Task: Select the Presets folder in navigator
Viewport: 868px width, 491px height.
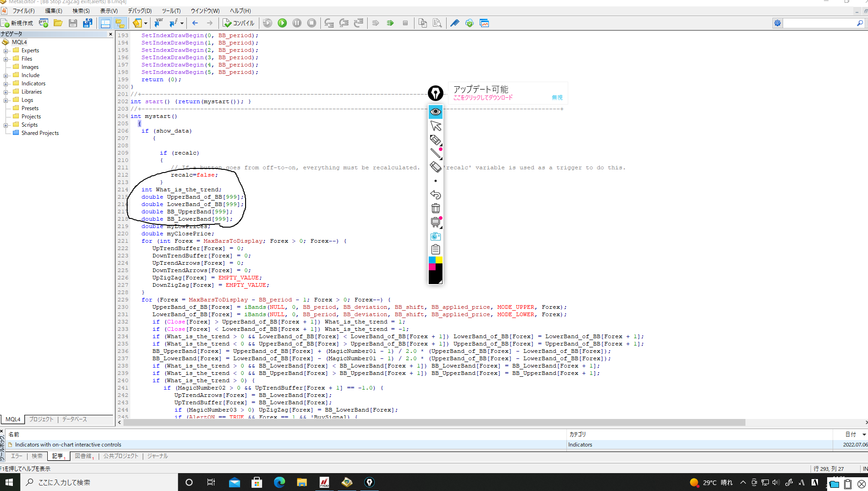Action: 30,108
